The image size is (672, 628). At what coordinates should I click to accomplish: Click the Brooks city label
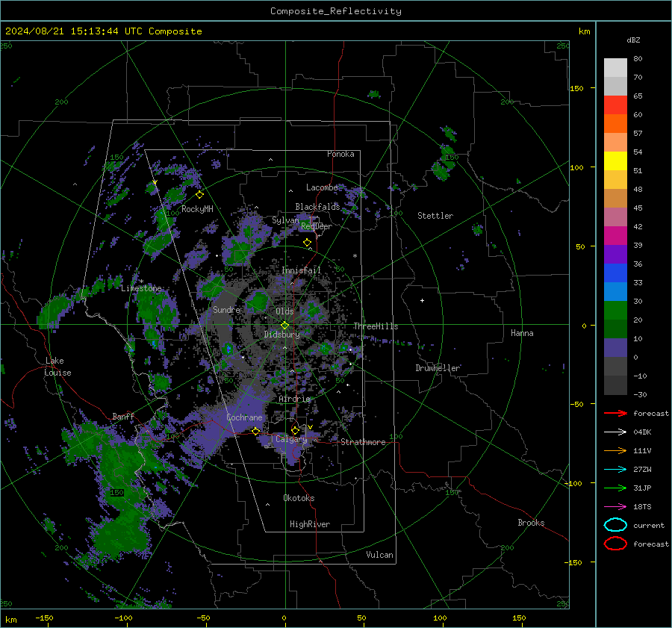(531, 523)
